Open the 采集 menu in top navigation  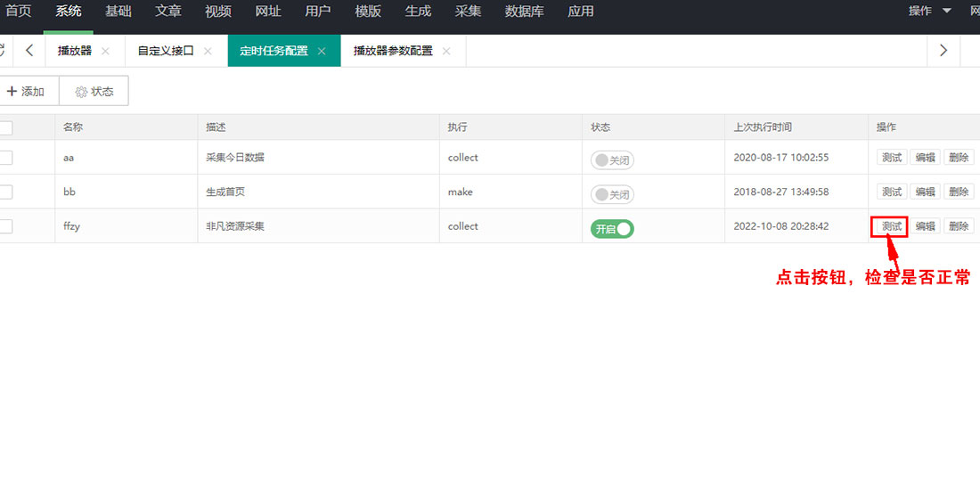(468, 12)
